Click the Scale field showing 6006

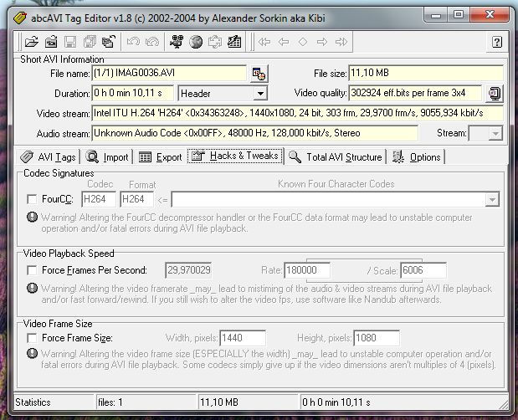423,270
